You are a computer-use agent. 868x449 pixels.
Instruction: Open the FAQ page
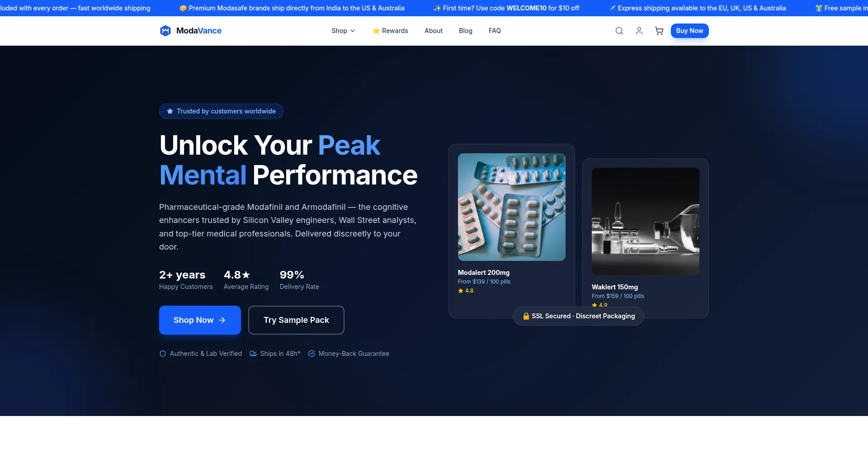click(495, 31)
